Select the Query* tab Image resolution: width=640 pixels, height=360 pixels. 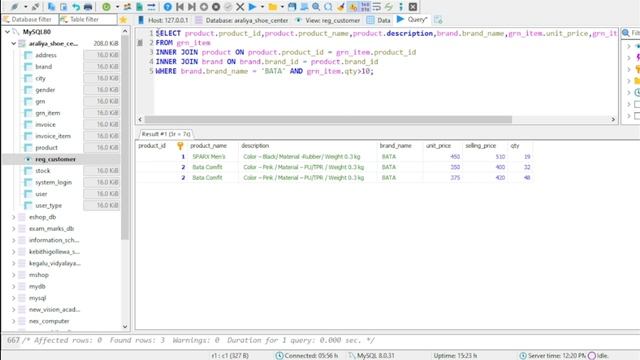point(412,20)
